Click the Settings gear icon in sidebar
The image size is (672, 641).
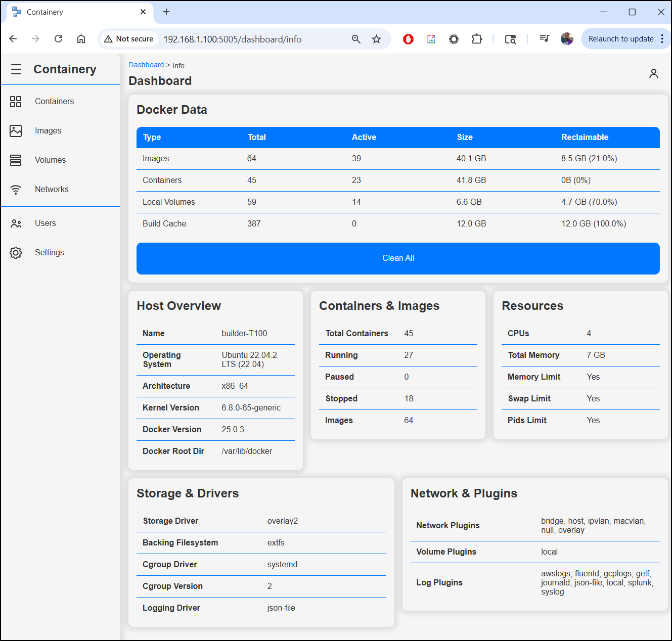tap(16, 253)
